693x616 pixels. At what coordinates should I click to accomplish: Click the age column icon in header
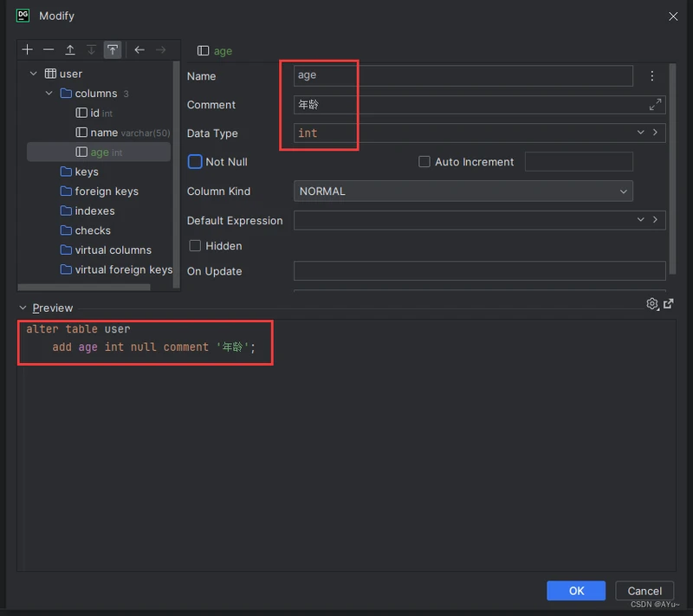pyautogui.click(x=204, y=51)
